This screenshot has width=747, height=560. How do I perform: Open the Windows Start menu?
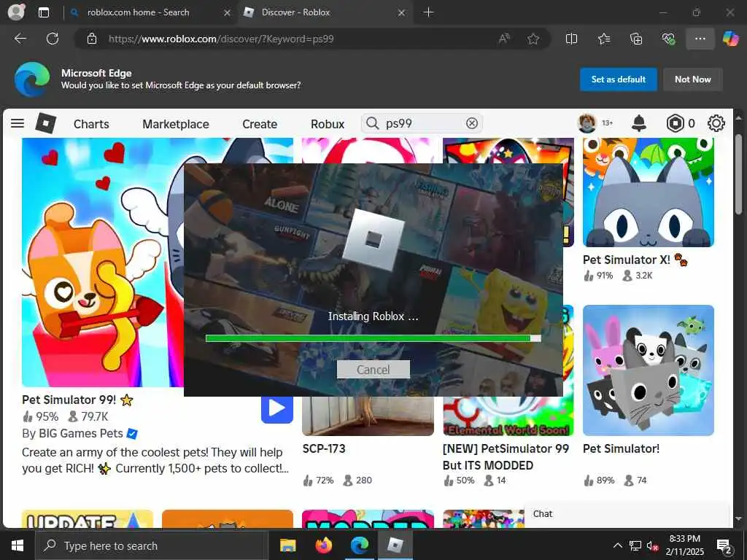pyautogui.click(x=18, y=545)
